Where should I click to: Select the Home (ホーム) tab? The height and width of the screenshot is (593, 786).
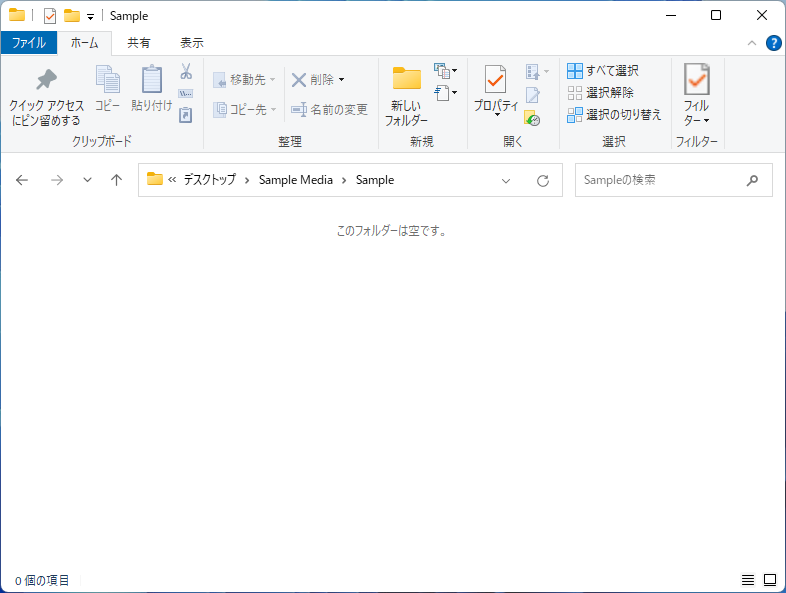(84, 43)
